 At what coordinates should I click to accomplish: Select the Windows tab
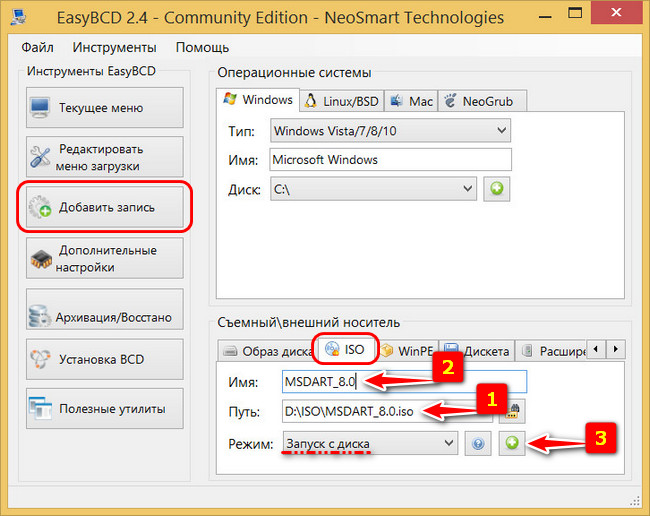point(258,100)
